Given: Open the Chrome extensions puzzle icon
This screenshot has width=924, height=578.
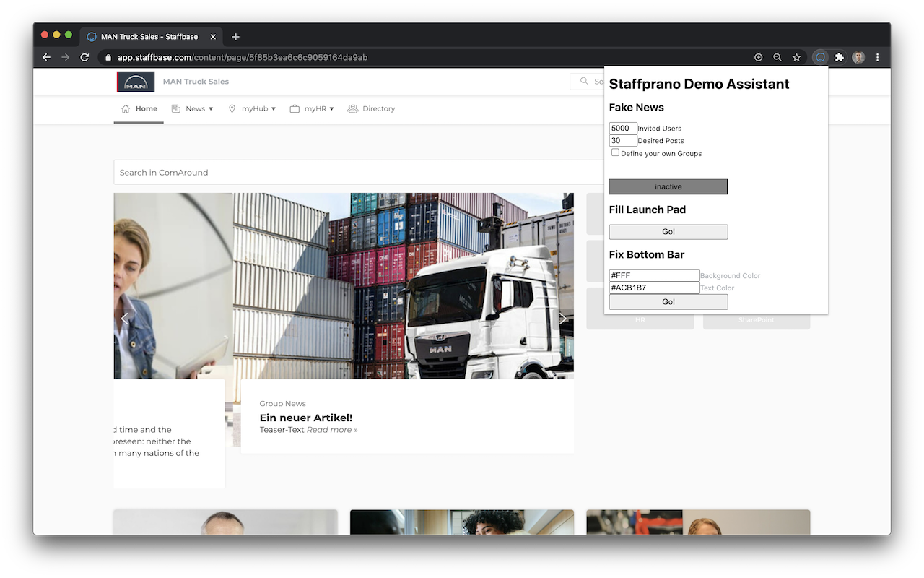Looking at the screenshot, I should 839,57.
